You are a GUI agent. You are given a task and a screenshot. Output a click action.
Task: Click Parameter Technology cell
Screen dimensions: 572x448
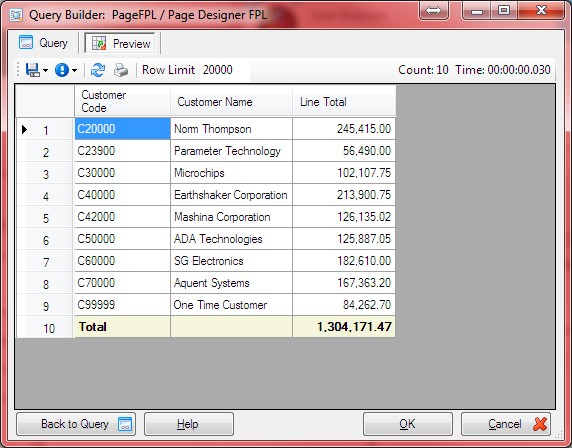point(231,151)
